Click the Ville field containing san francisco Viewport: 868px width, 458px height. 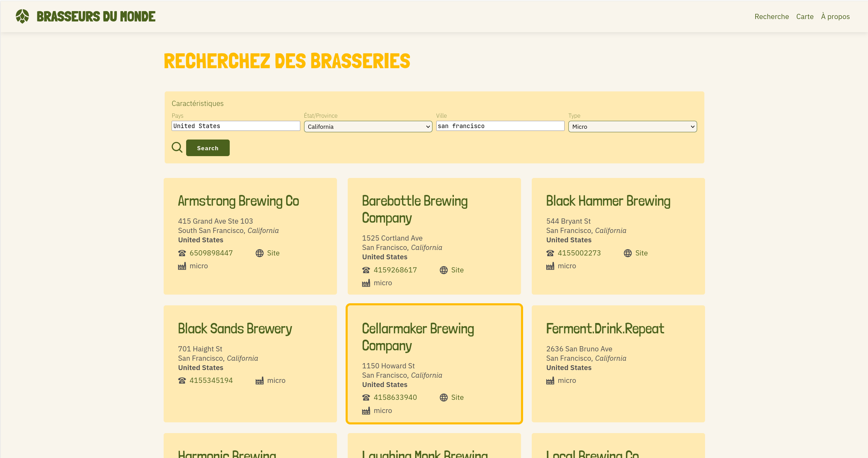(x=500, y=126)
